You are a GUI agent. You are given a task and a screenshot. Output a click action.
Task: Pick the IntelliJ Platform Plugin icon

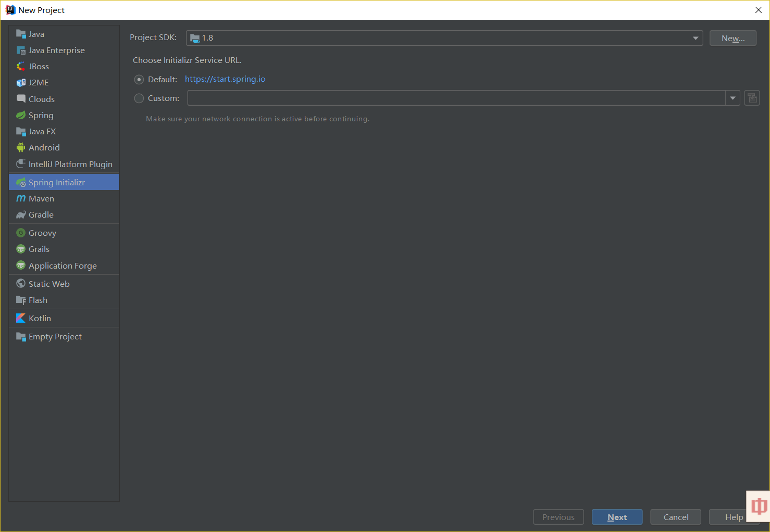(x=21, y=163)
